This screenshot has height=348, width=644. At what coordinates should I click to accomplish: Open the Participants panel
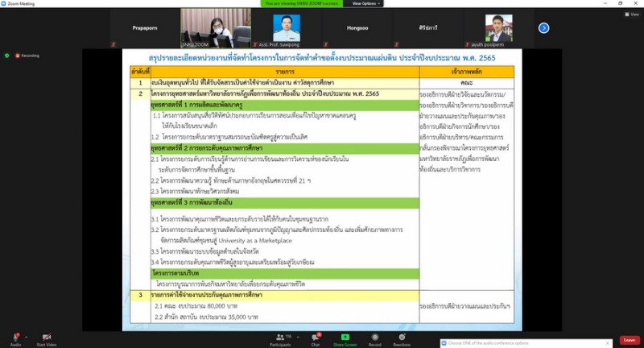280,336
